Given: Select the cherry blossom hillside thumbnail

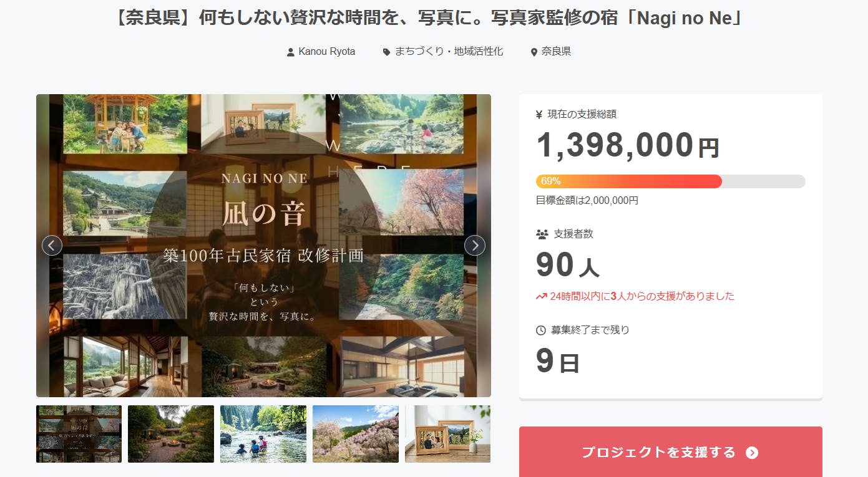Looking at the screenshot, I should coord(356,434).
